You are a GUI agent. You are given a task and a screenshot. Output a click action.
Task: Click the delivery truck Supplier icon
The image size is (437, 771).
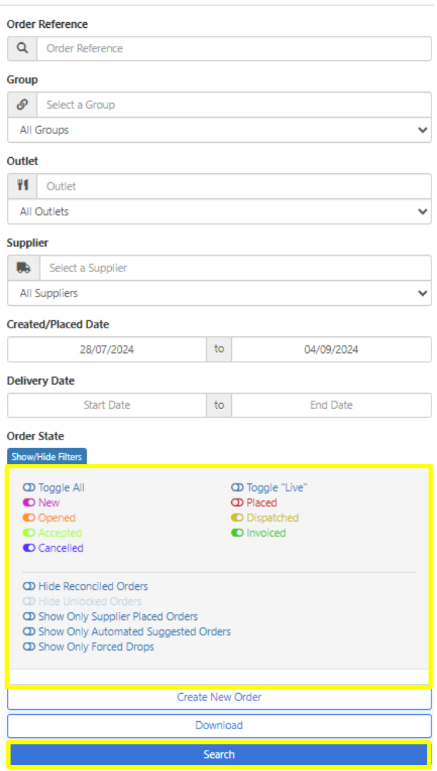[24, 267]
